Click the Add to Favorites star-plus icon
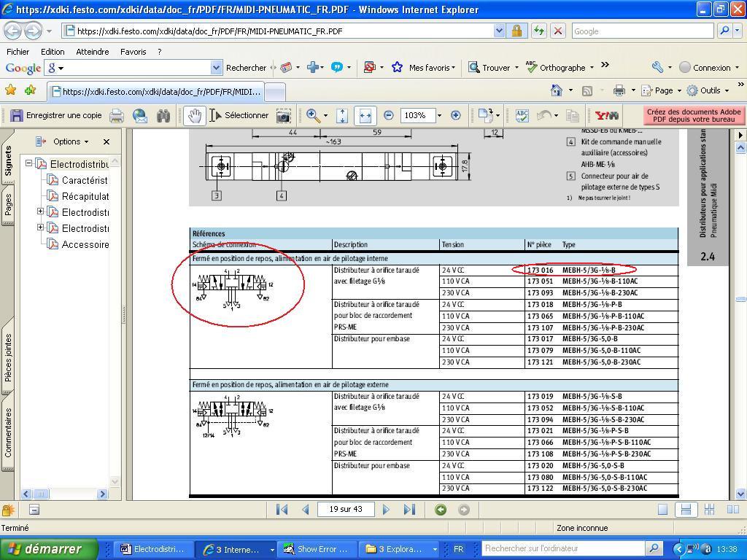Viewport: 747px width, 560px height. click(30, 90)
